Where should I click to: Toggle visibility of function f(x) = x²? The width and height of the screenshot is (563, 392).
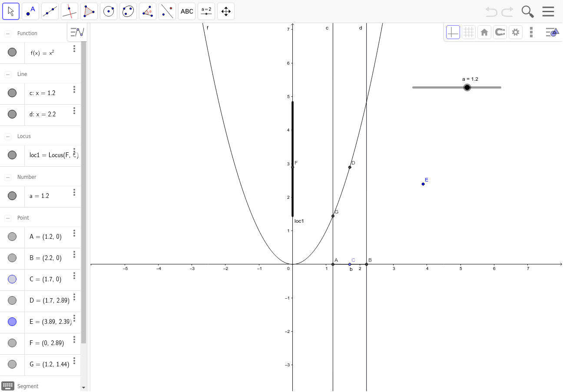coord(12,53)
